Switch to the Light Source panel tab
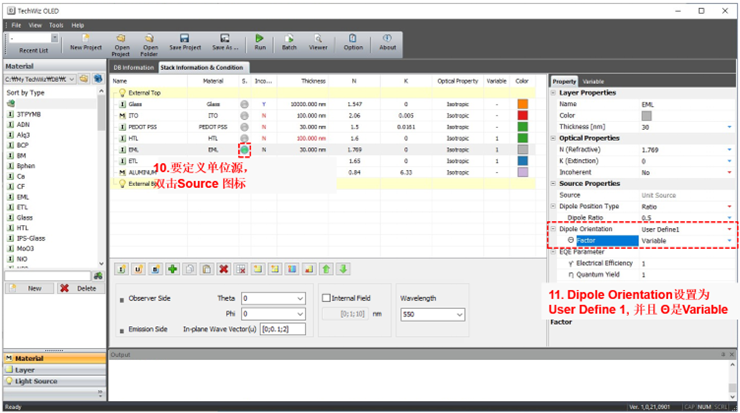Viewport: 740px width, 413px height. [x=54, y=381]
